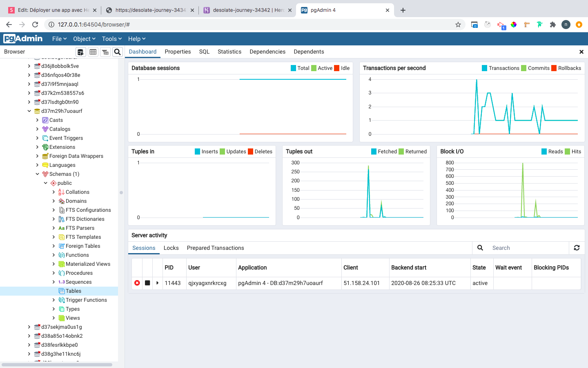The height and width of the screenshot is (368, 588).
Task: Switch to the Statistics tab
Action: pos(229,52)
